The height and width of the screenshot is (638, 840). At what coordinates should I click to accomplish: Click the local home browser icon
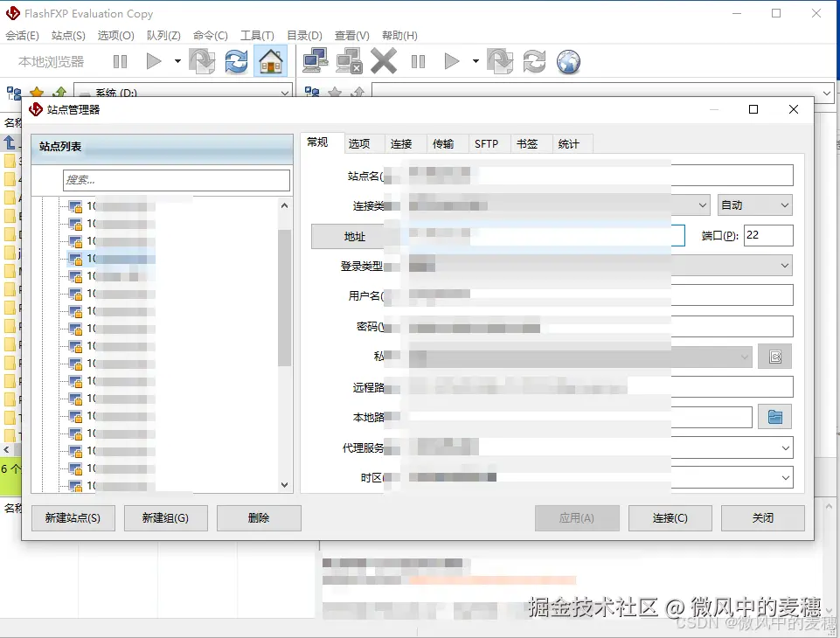click(x=271, y=61)
